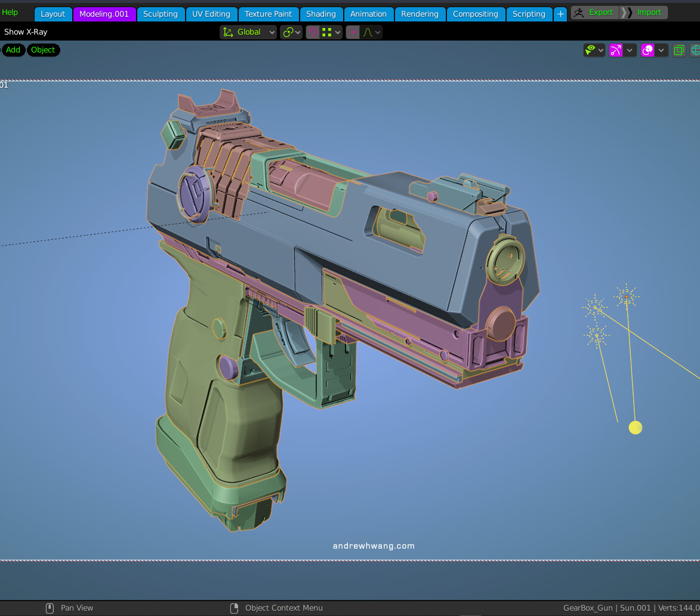Open the Sculpting workspace tab
Screen dimensions: 700x616
coord(161,14)
